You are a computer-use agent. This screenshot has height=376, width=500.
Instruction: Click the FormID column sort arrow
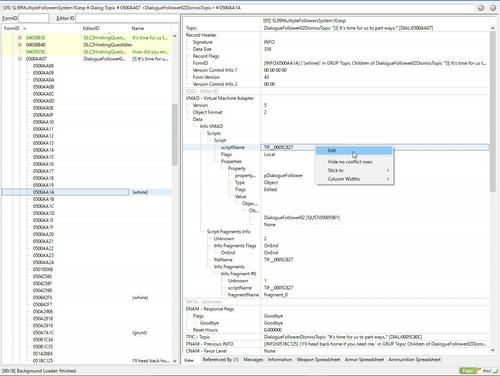click(24, 29)
